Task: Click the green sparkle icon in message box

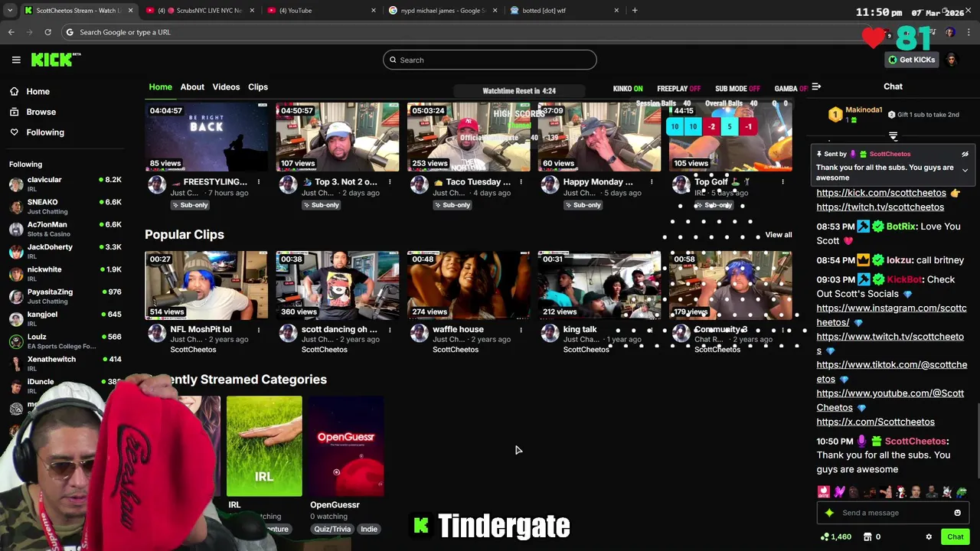Action: click(x=829, y=513)
